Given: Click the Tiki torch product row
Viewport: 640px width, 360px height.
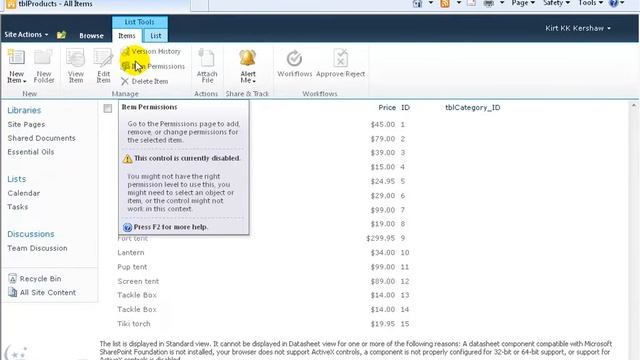Looking at the screenshot, I should point(133,324).
